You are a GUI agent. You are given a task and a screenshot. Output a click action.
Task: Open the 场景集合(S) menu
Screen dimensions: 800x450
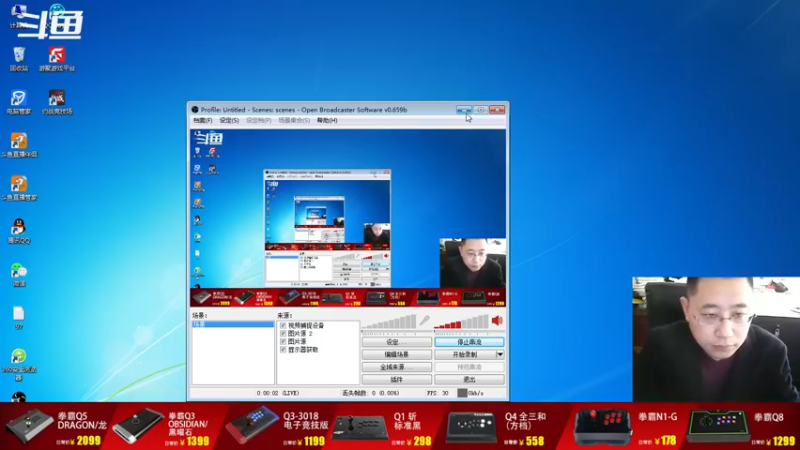coord(294,120)
